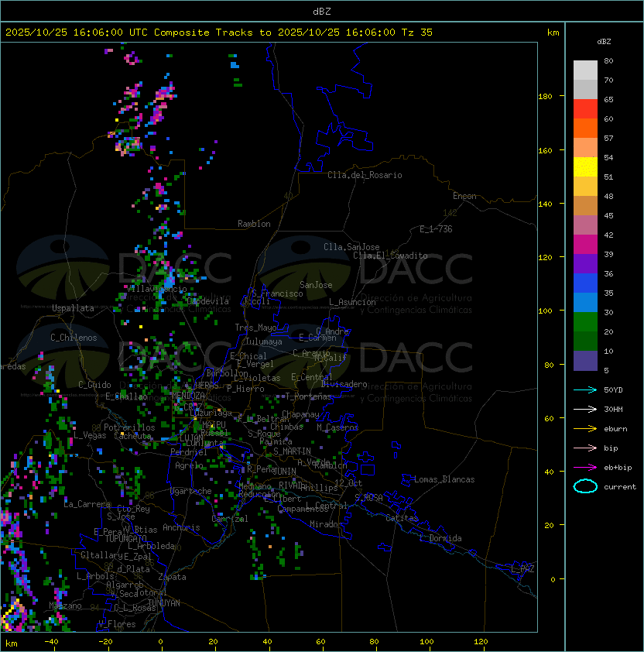Click the Zapata label
Viewport: 644px width, 652px height.
(x=172, y=577)
